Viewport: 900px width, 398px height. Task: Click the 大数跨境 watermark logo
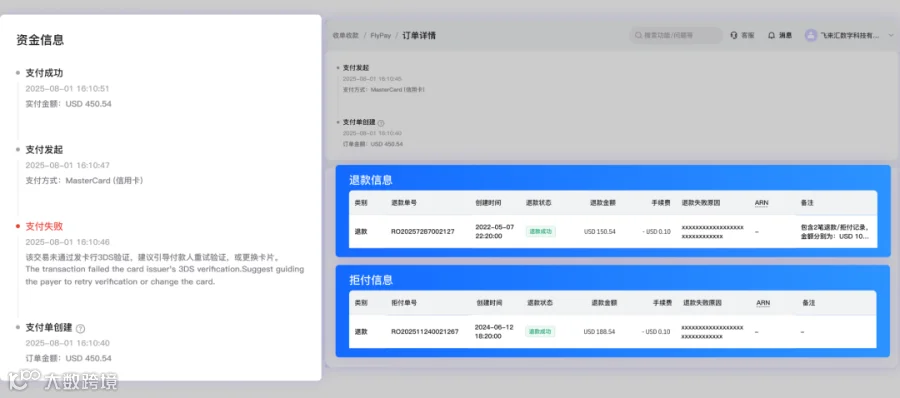(x=63, y=381)
